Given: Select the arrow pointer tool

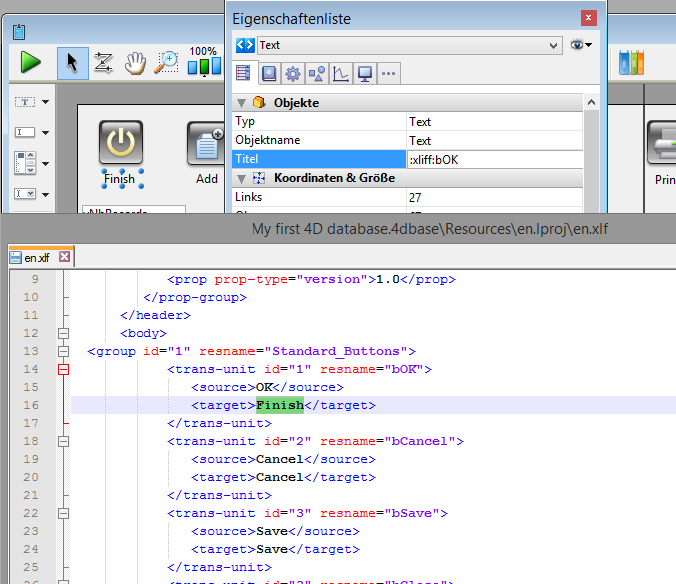Looking at the screenshot, I should 72,63.
